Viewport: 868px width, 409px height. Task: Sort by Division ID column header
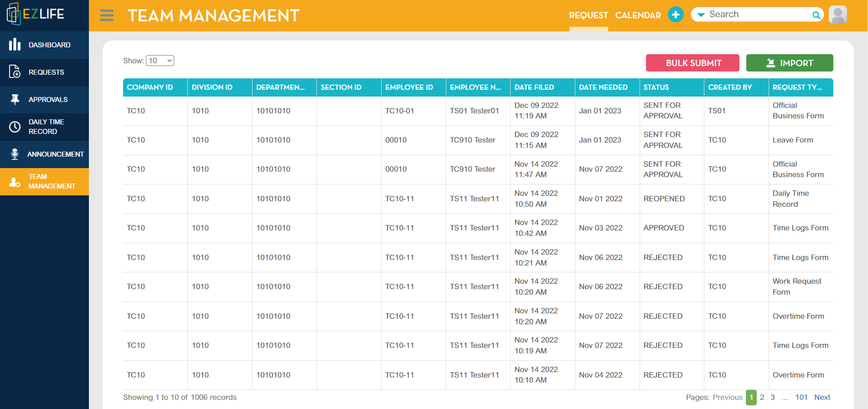[x=220, y=87]
